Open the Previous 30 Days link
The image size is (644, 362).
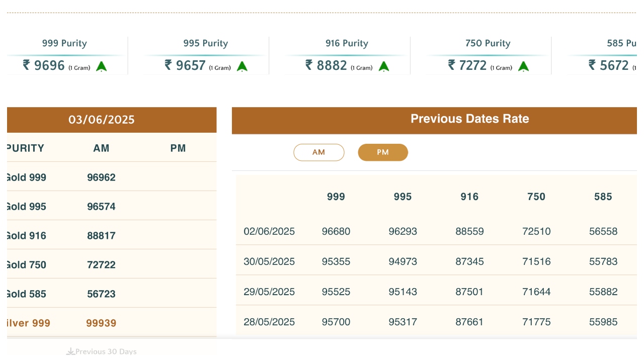pyautogui.click(x=106, y=351)
